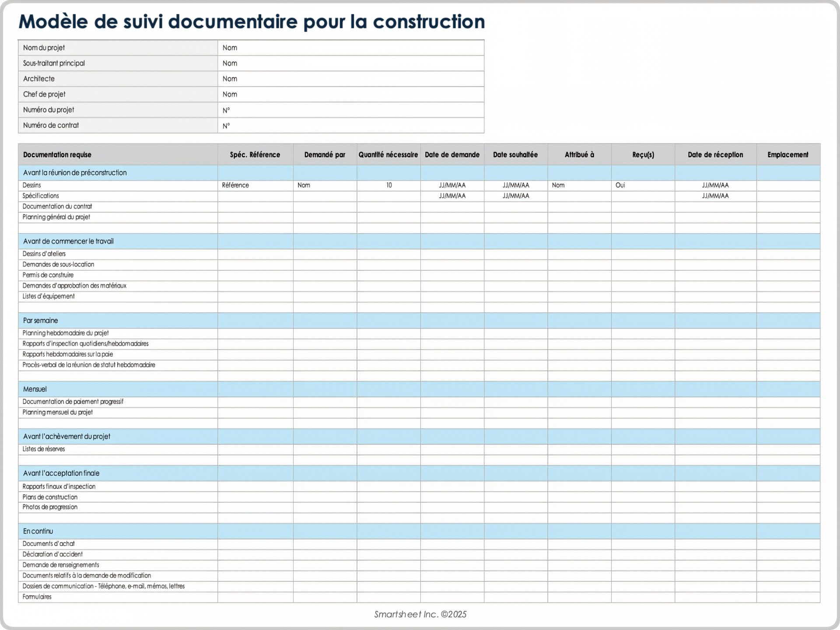Viewport: 840px width, 630px height.
Task: Select the 'Numéro du projet' label
Action: point(49,110)
